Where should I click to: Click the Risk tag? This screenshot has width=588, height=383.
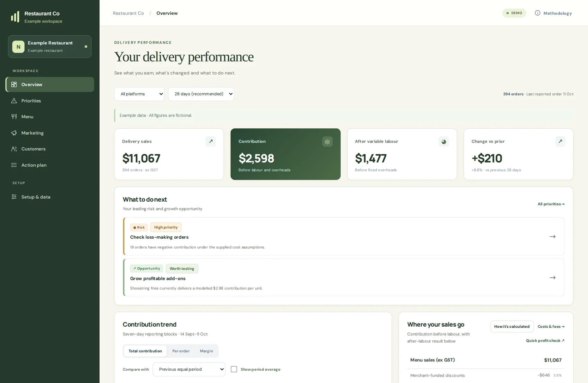[139, 227]
